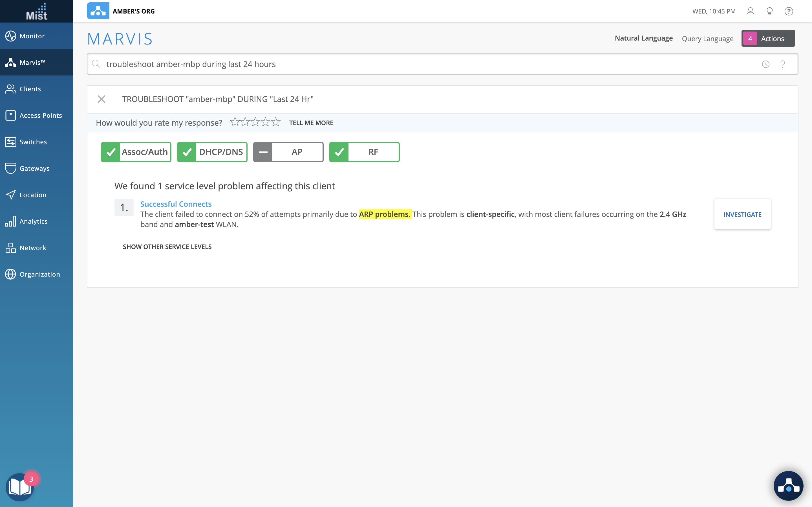Viewport: 812px width, 507px height.
Task: Click the search history clock icon
Action: pos(765,64)
